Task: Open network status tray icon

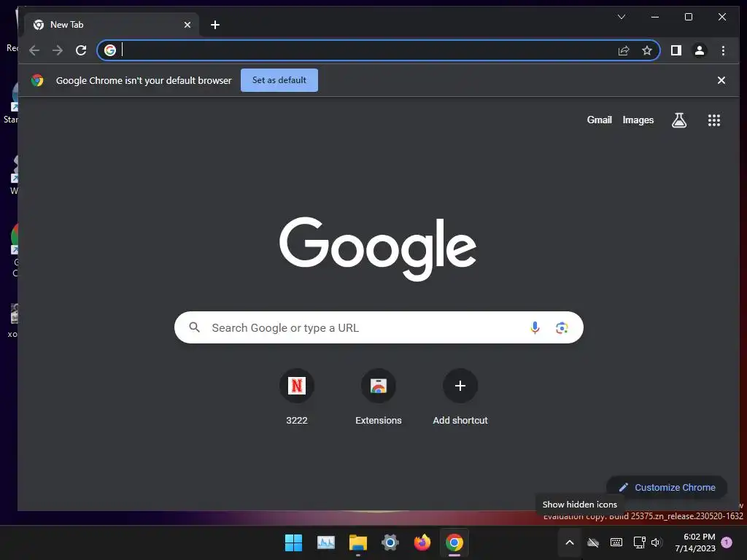Action: [x=639, y=542]
